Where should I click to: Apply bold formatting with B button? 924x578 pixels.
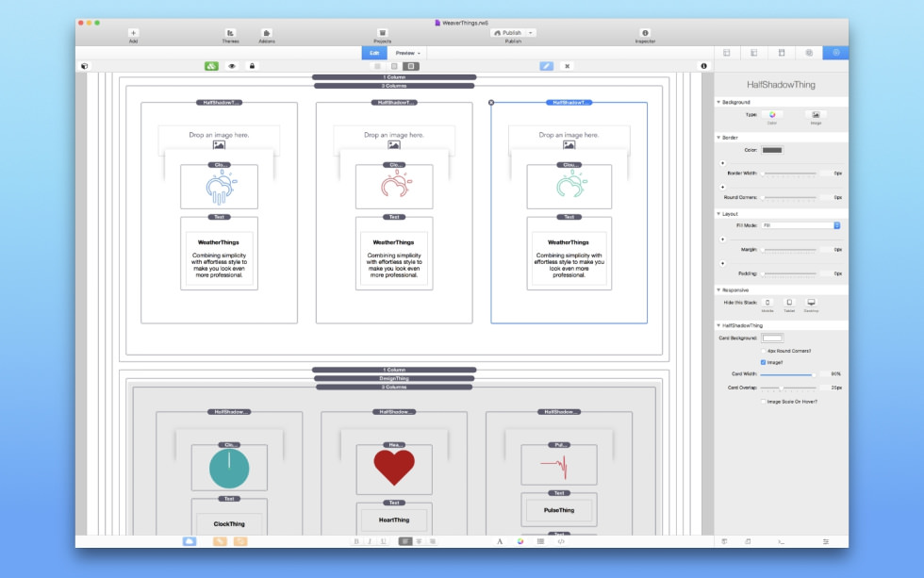(x=356, y=541)
